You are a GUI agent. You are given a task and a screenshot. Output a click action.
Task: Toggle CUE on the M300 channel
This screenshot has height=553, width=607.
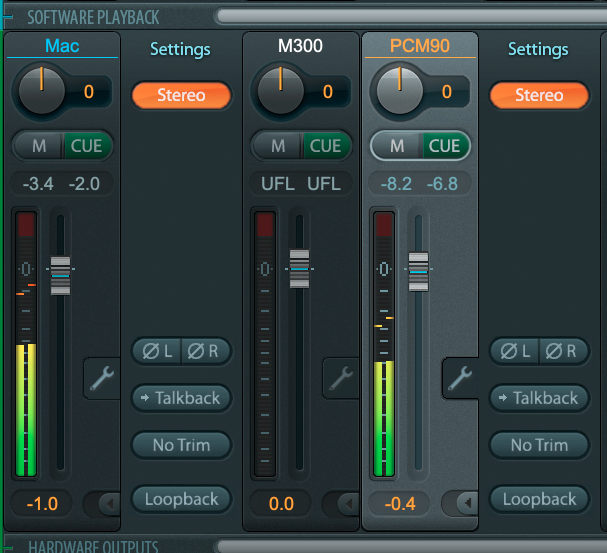click(326, 146)
